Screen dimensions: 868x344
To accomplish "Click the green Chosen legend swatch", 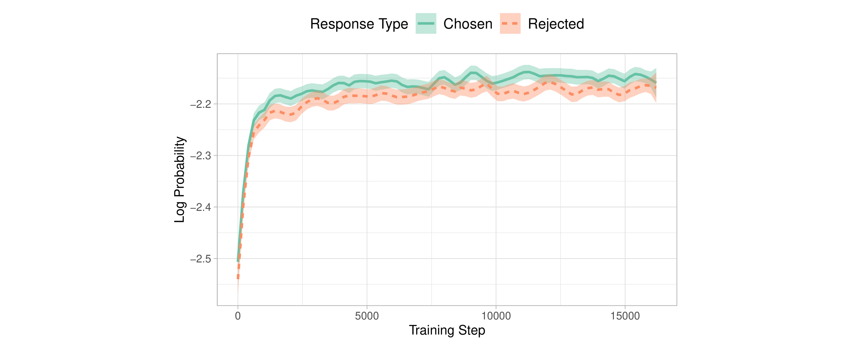I will click(426, 24).
